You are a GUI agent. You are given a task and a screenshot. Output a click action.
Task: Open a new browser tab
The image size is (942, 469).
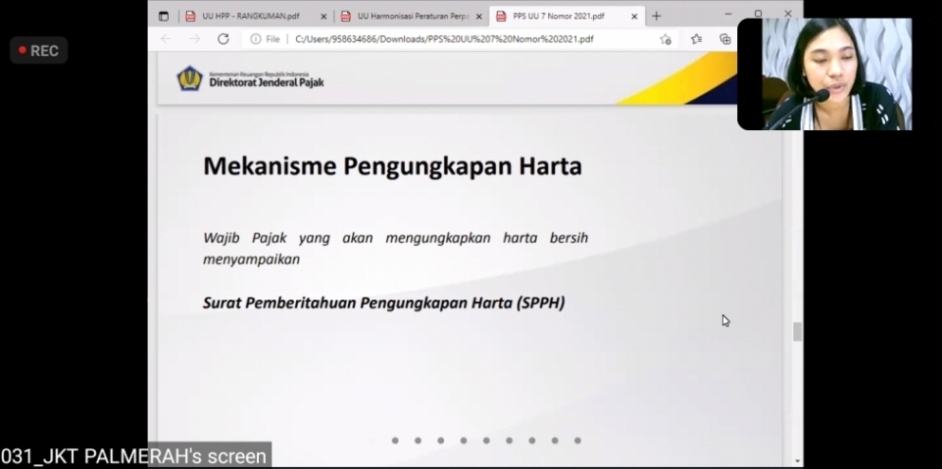tap(657, 16)
